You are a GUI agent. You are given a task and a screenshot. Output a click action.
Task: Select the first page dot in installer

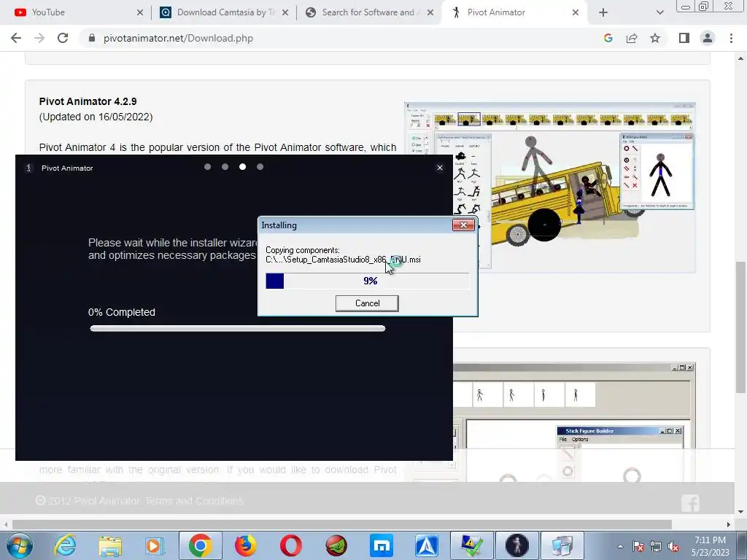(207, 167)
